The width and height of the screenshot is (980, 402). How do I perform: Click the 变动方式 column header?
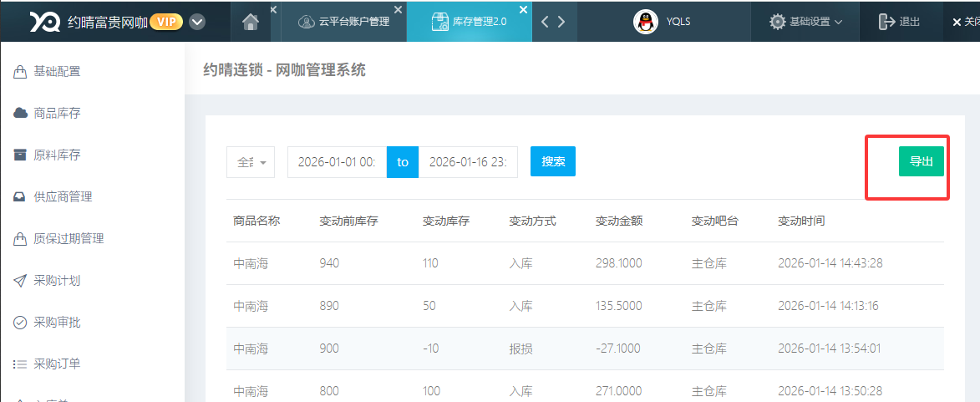[x=532, y=221]
